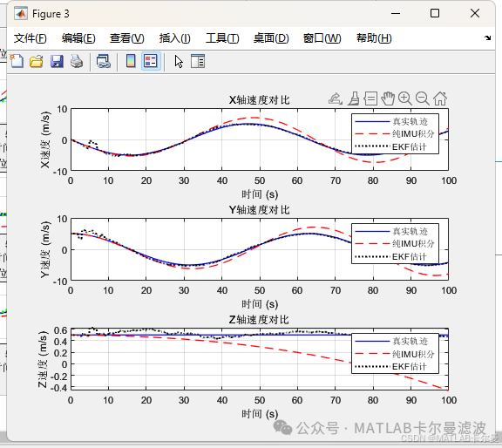Select 真实轨迹 entry in the Z-axis legend
This screenshot has width=502, height=448.
click(x=391, y=342)
